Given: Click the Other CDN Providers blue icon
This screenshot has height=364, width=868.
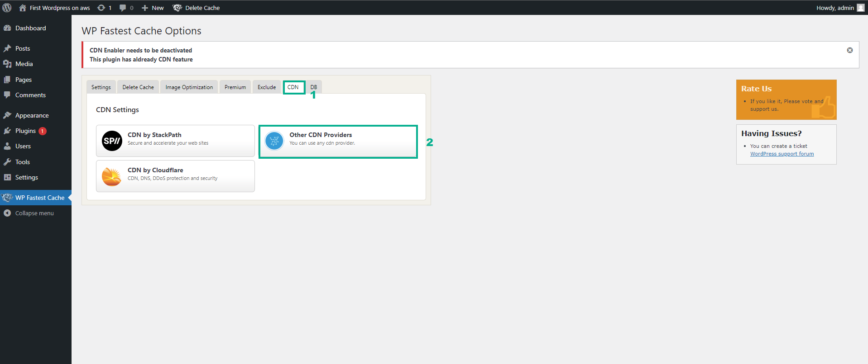Looking at the screenshot, I should 274,141.
